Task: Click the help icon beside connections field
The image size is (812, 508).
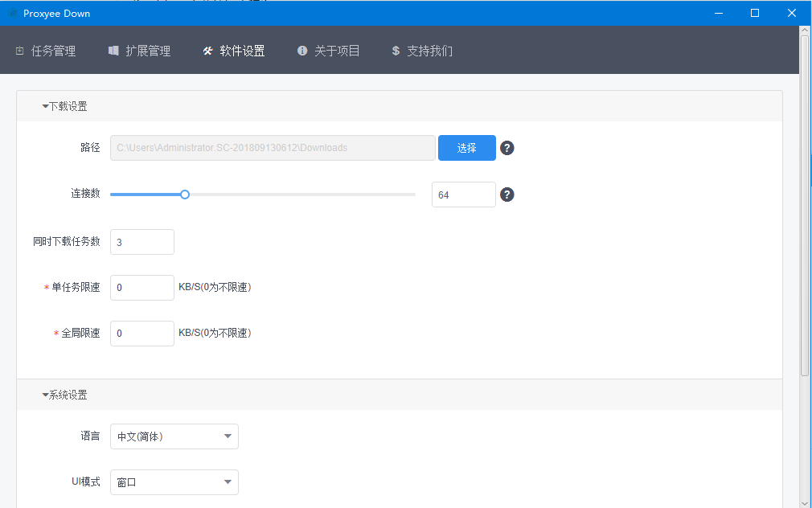Action: [507, 195]
